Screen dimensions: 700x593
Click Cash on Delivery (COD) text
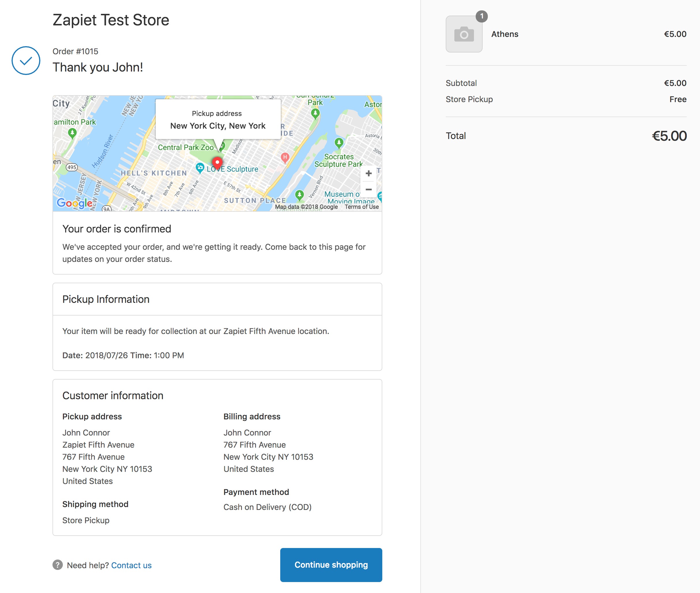(268, 507)
